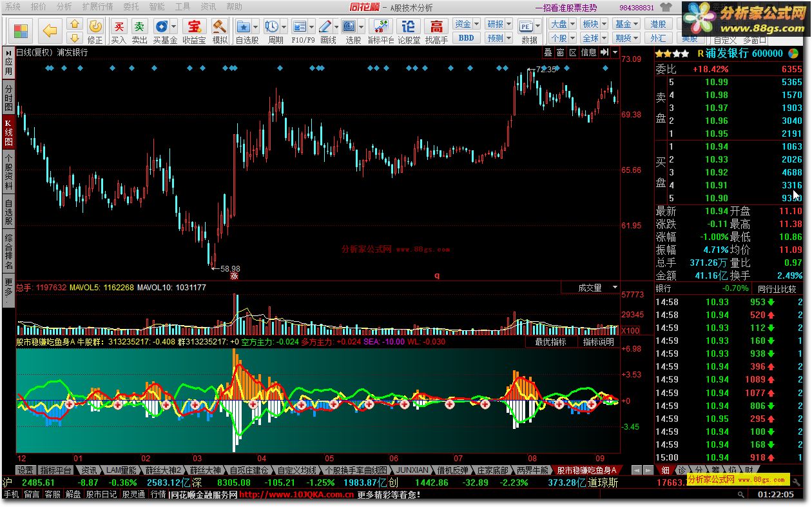Open the 10JQKA.com.cn link in the status bar
The image size is (812, 507).
[296, 495]
